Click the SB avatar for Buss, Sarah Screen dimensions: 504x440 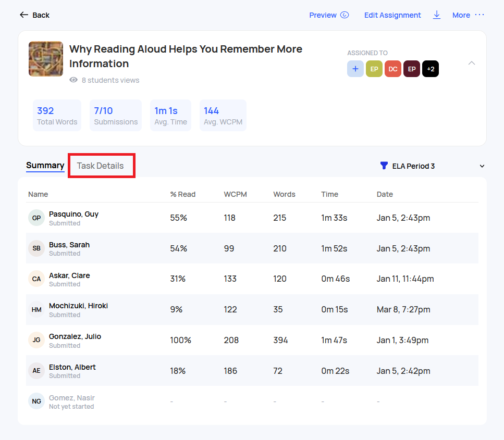point(36,248)
